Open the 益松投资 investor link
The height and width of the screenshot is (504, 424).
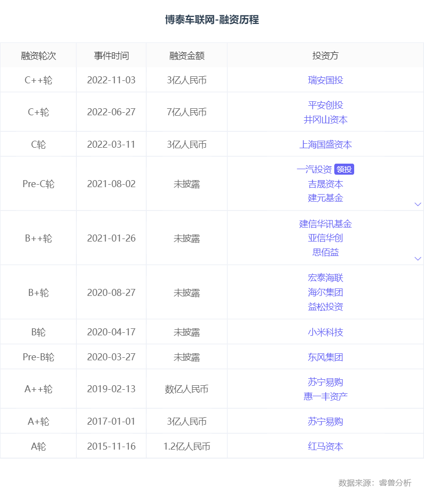coord(325,307)
